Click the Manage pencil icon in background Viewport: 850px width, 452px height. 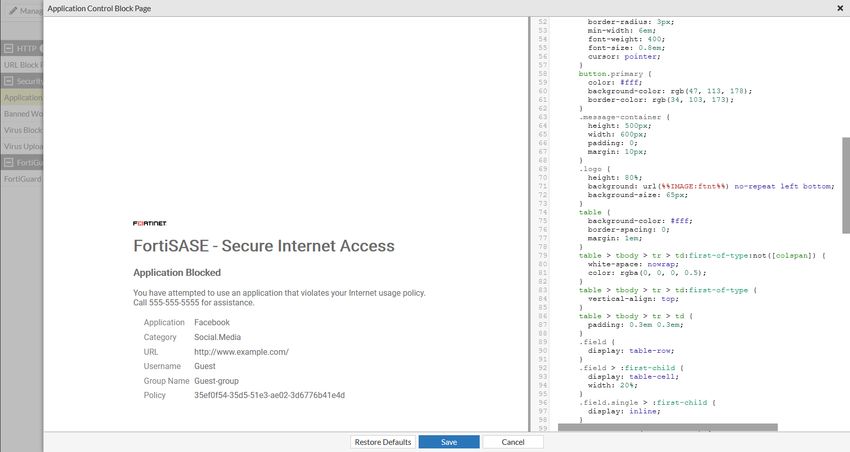point(12,10)
